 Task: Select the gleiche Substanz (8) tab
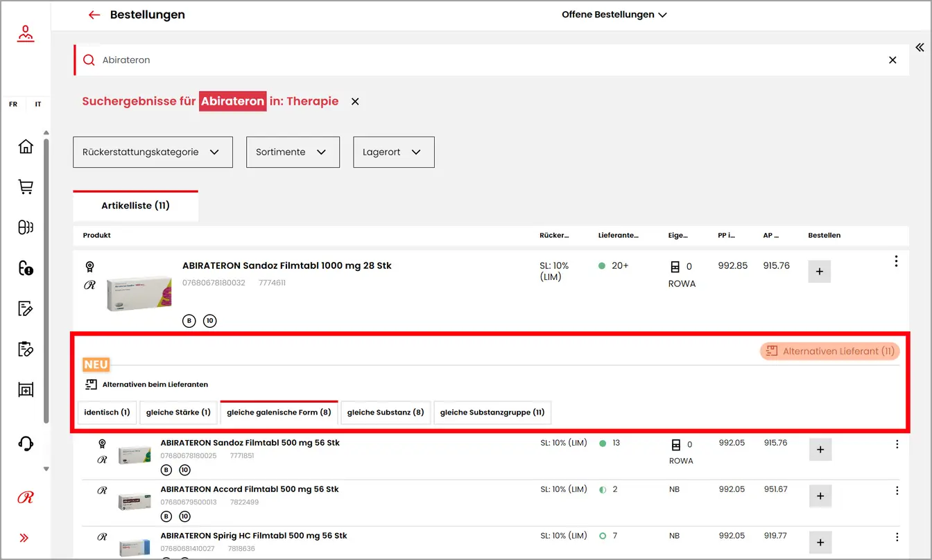coord(386,412)
